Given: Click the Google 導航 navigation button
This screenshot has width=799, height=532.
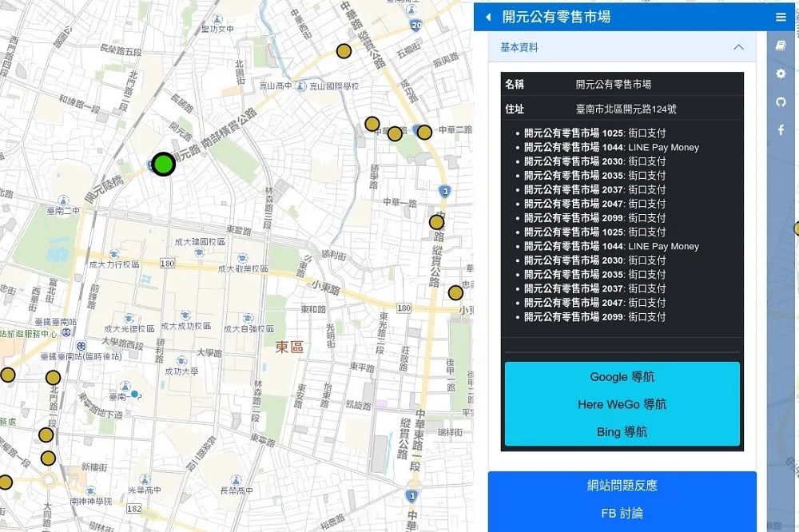Looking at the screenshot, I should pos(622,377).
